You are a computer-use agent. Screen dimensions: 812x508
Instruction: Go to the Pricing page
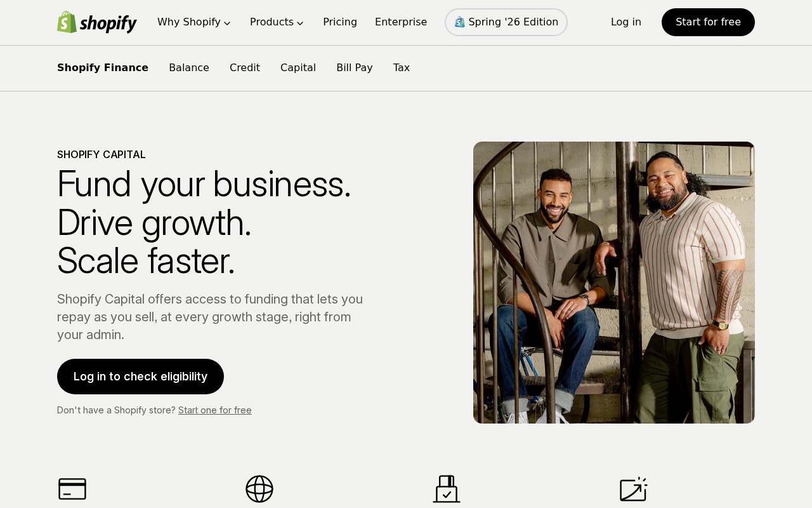(x=340, y=22)
